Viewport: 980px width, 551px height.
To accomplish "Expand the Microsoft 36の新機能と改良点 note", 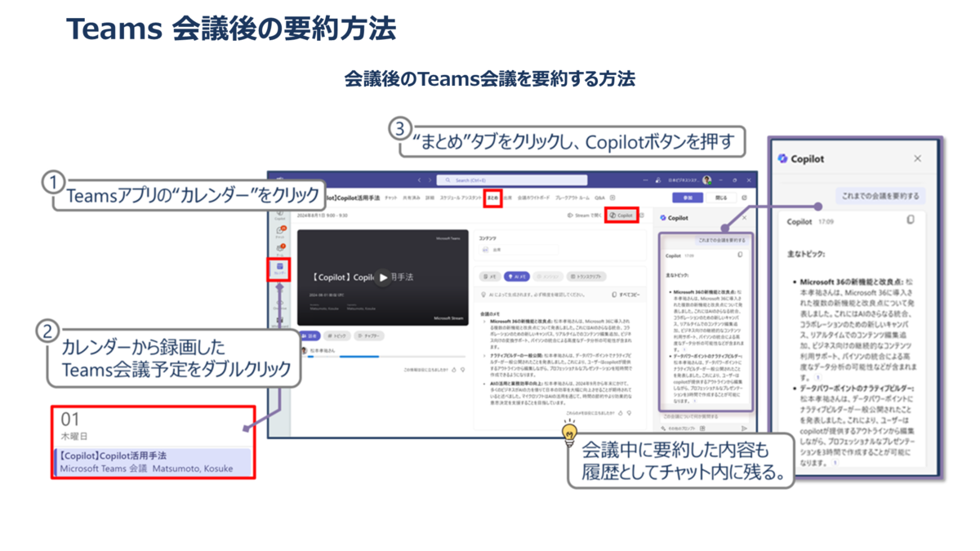I will click(x=484, y=321).
